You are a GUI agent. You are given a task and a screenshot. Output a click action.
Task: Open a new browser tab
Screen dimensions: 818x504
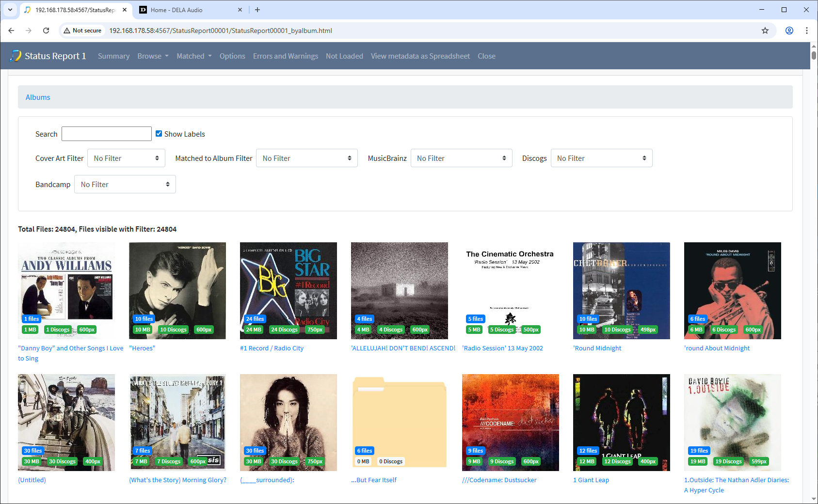click(x=257, y=10)
